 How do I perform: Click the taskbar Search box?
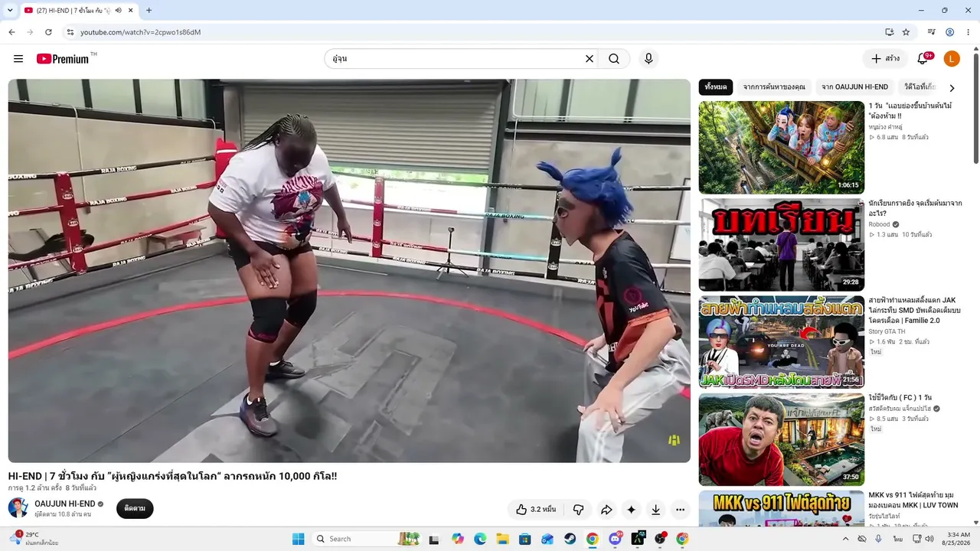[366, 539]
